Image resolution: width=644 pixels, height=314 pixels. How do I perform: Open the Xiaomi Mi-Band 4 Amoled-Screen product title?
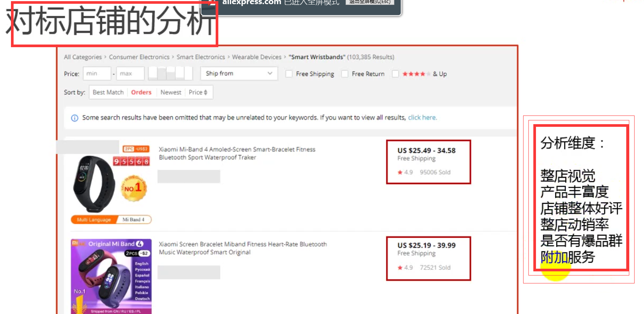pos(237,154)
